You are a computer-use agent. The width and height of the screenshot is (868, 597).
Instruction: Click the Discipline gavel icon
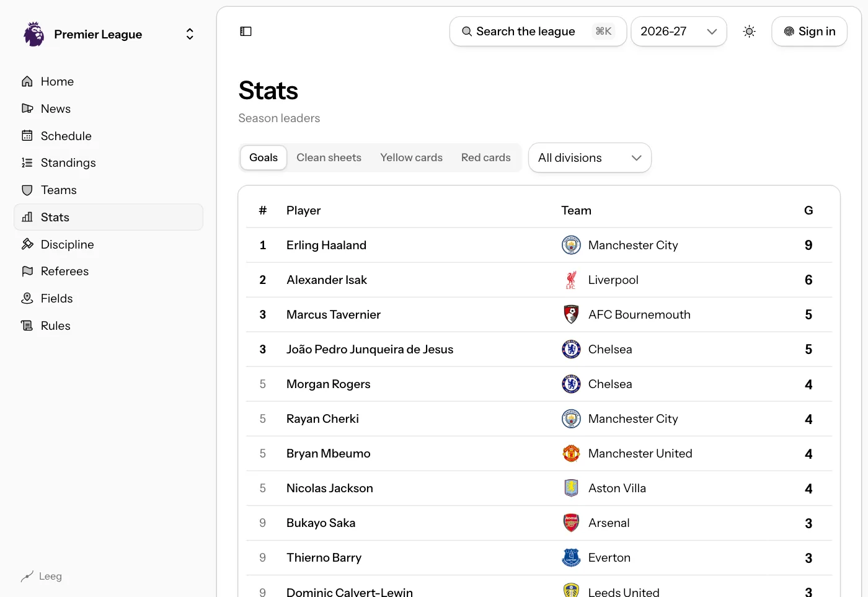click(27, 244)
